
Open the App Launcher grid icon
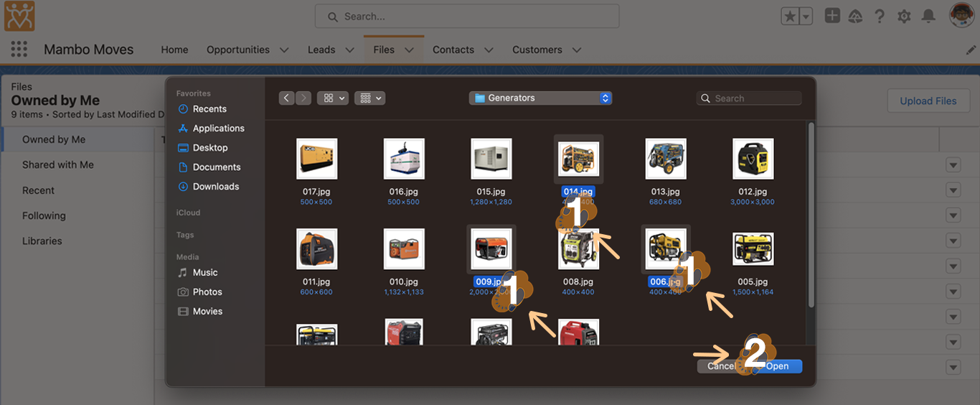pyautogui.click(x=19, y=50)
